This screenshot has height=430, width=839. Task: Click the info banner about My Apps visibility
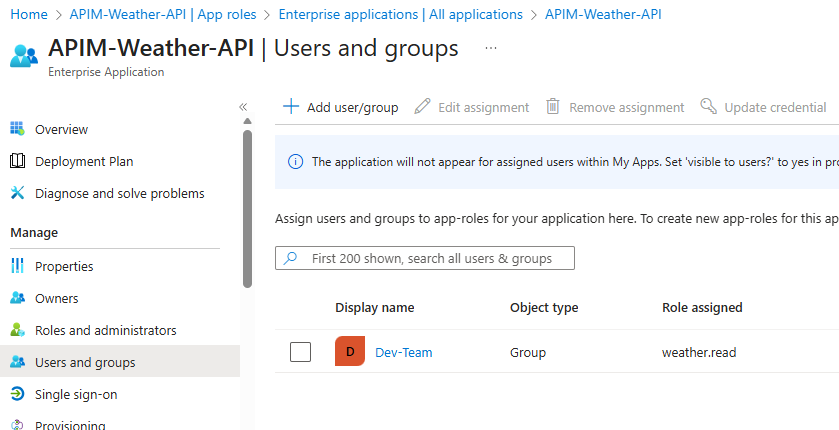click(556, 162)
